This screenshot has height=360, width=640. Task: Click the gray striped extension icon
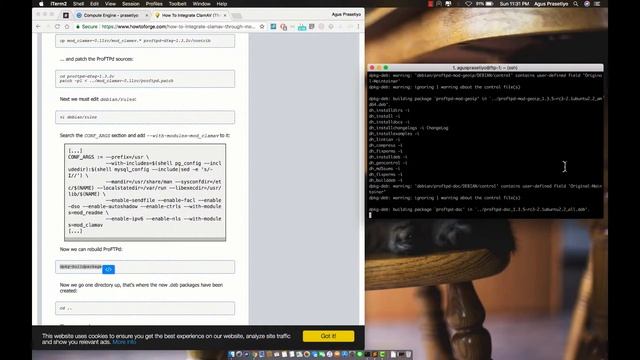click(312, 27)
